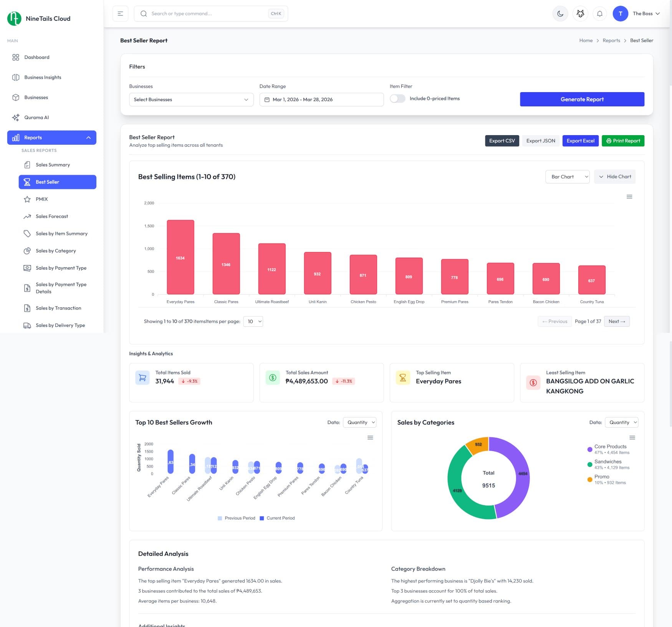Click the Date Range input field
This screenshot has height=627, width=672.
321,99
